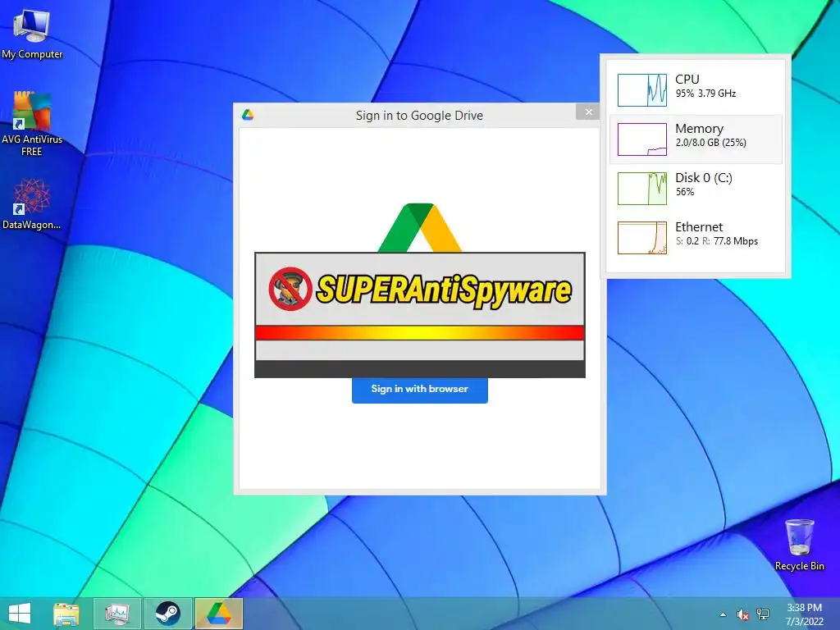The image size is (840, 630).
Task: Select the Disk 0 (C:) graph
Action: tap(641, 189)
